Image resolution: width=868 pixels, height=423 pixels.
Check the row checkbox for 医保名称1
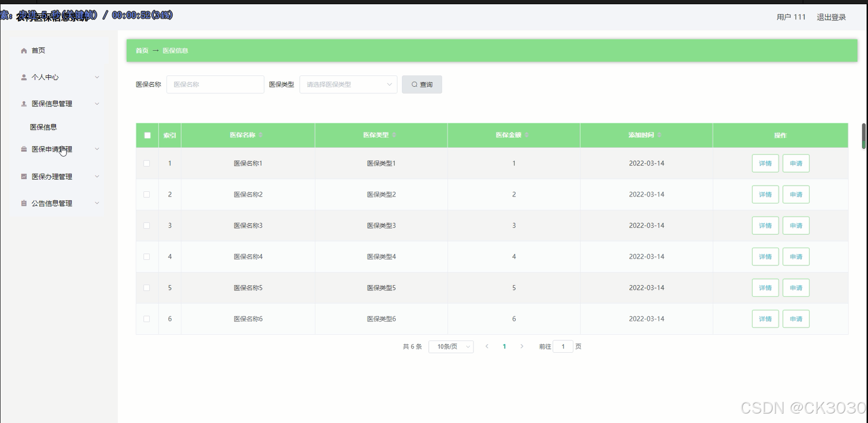coord(147,163)
